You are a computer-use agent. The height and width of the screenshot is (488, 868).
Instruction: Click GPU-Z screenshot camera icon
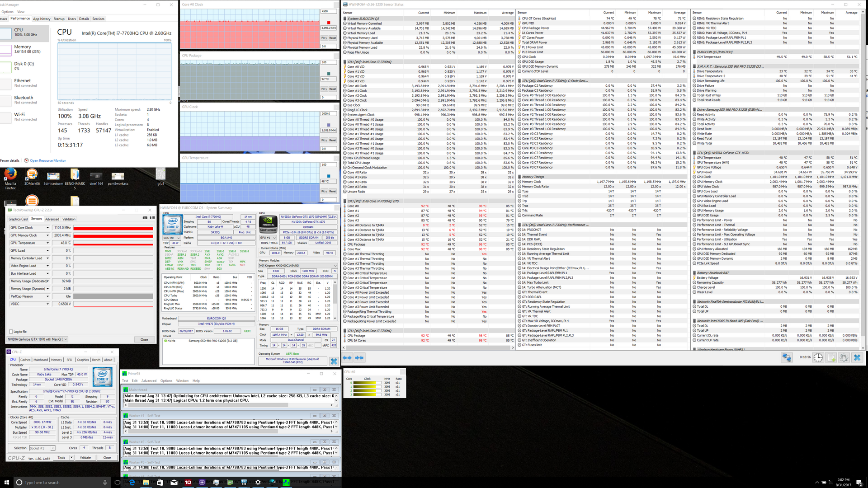click(145, 218)
